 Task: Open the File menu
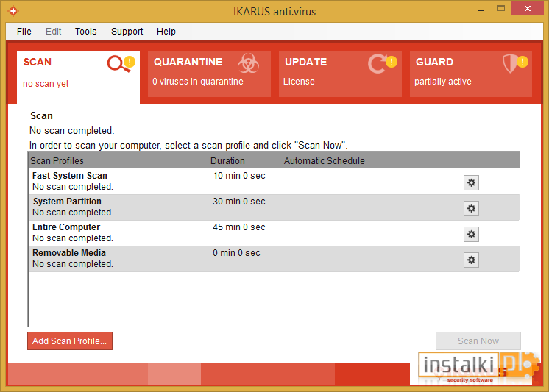[24, 32]
